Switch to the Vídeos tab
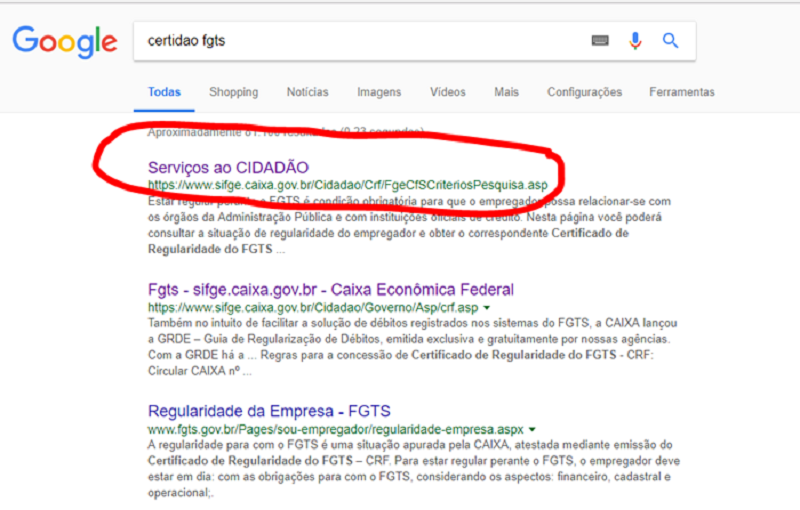The image size is (800, 510). pos(447,92)
